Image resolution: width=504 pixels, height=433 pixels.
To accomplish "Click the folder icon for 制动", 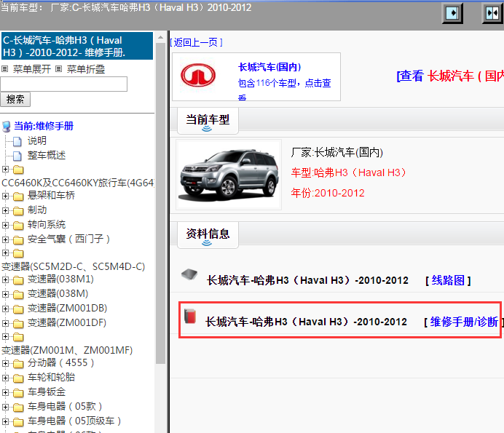I will [x=18, y=211].
